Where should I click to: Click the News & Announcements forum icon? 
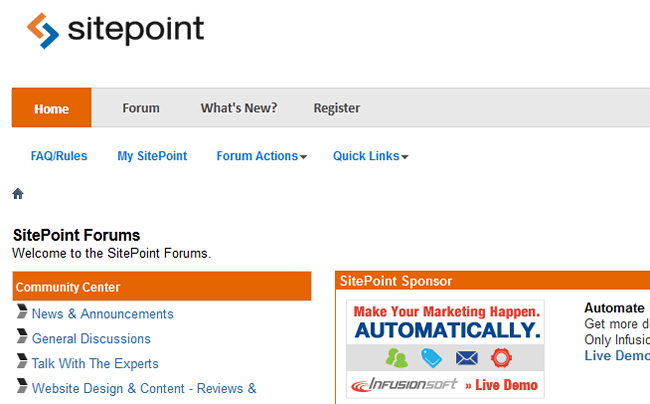22,313
